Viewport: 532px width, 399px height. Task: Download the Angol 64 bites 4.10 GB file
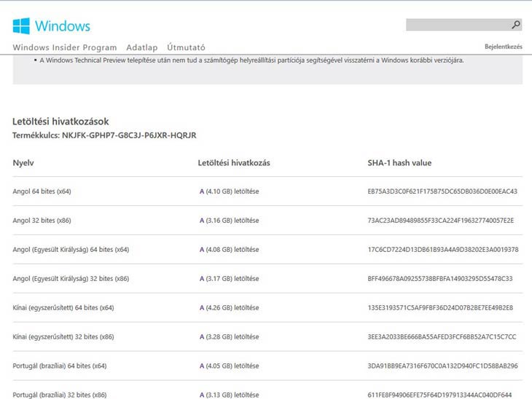pos(229,191)
